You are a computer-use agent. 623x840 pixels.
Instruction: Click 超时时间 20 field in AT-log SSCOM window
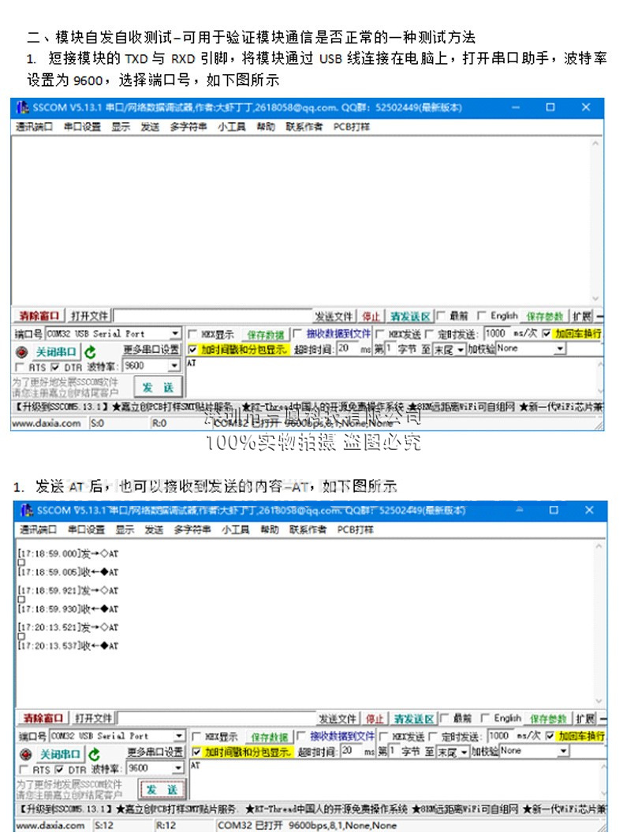click(x=351, y=751)
